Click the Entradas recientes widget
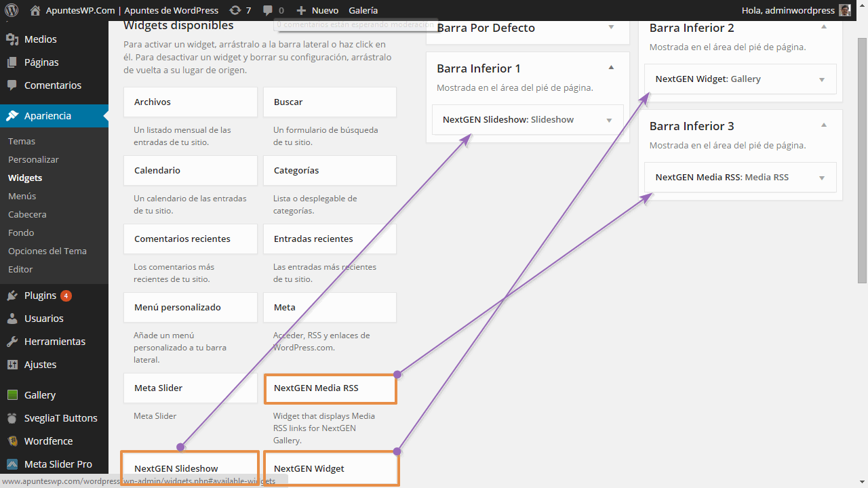 tap(330, 239)
